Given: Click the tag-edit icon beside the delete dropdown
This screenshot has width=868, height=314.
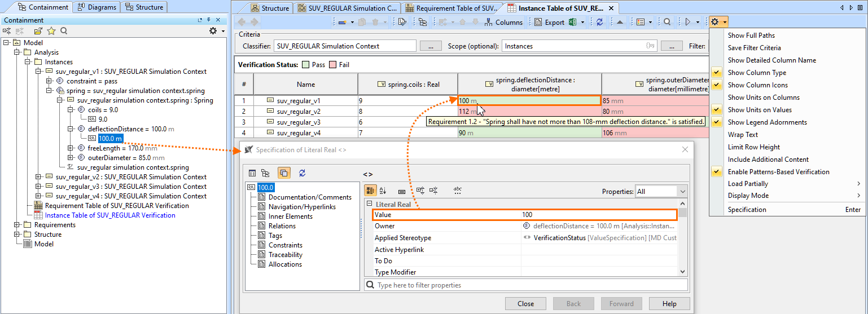Looking at the screenshot, I should pos(402,22).
